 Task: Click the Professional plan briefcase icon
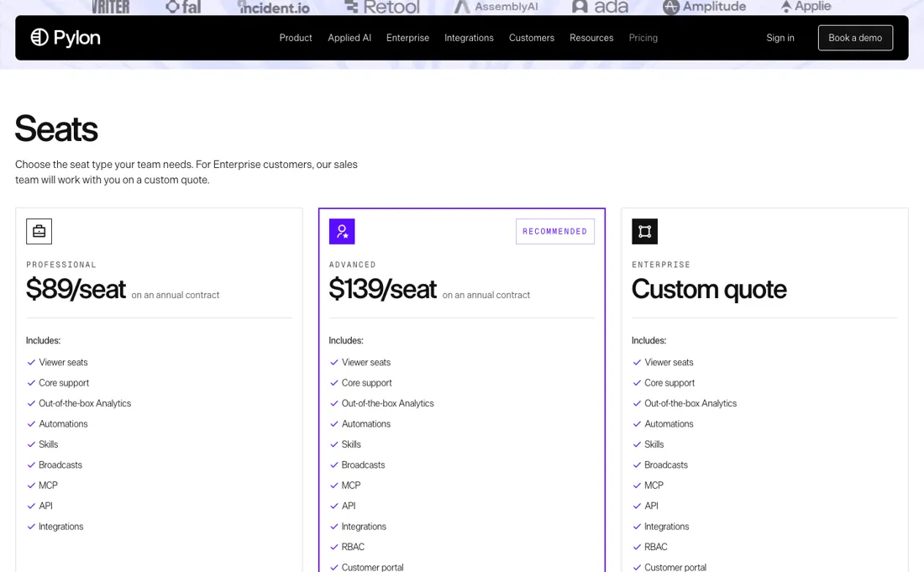point(39,232)
